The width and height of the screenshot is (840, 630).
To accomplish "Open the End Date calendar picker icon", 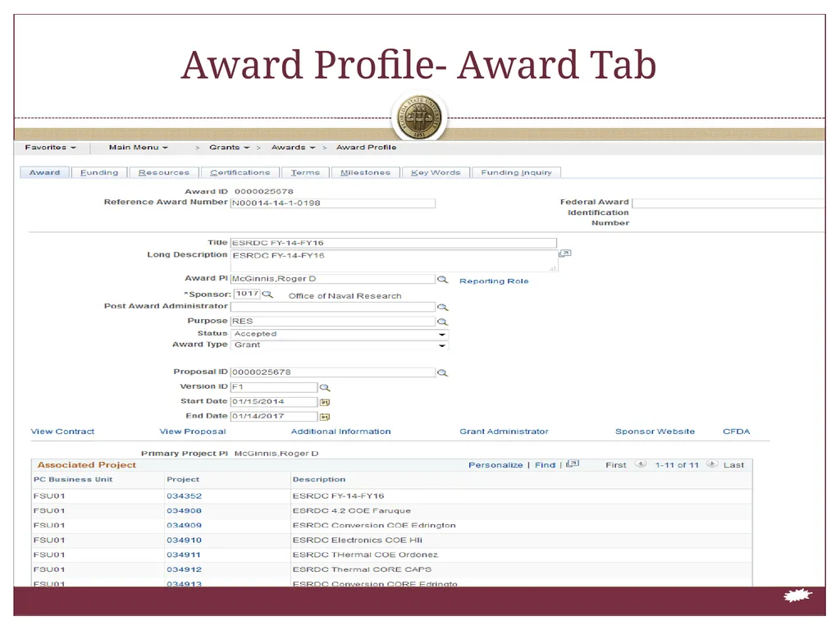I will pyautogui.click(x=325, y=416).
